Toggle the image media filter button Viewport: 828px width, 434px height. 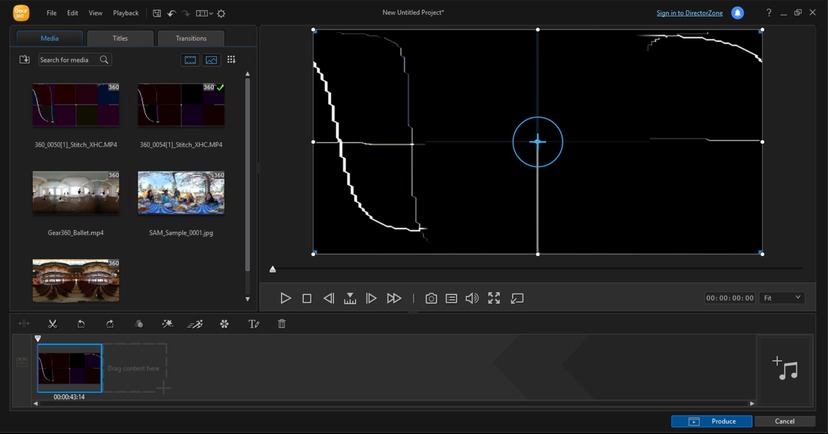[211, 60]
